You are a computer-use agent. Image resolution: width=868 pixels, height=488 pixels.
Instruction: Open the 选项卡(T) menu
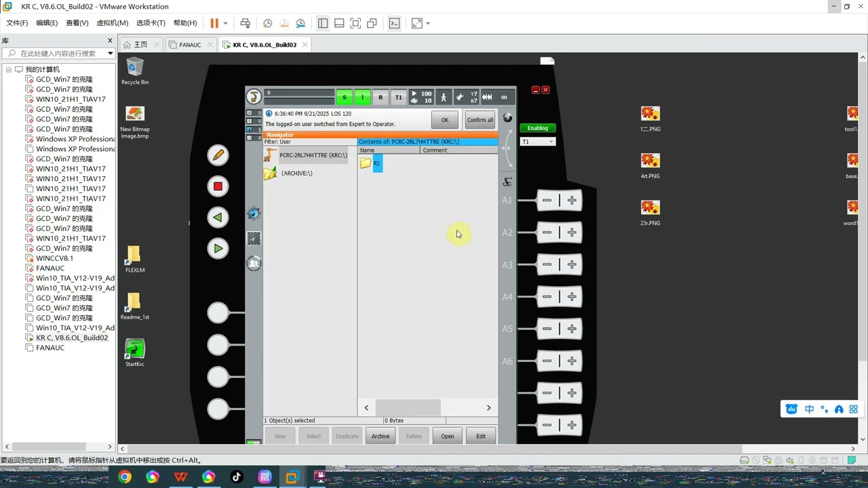151,23
